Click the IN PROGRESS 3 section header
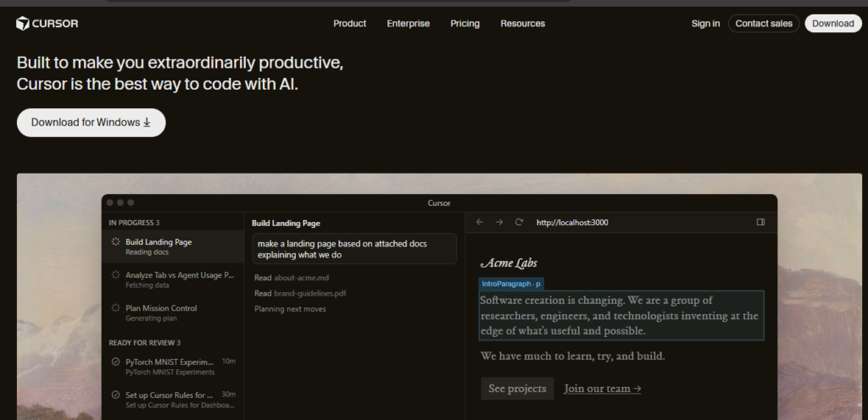Viewport: 868px width, 420px height. point(134,223)
